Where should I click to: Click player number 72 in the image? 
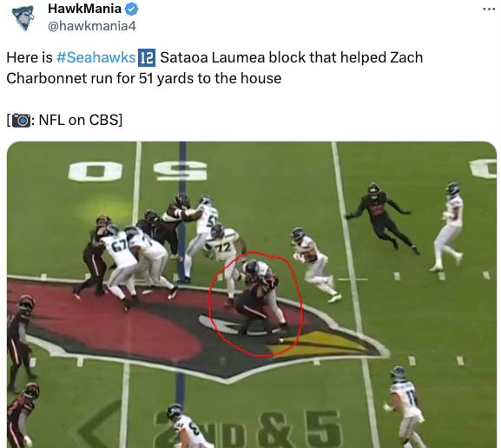pyautogui.click(x=222, y=254)
